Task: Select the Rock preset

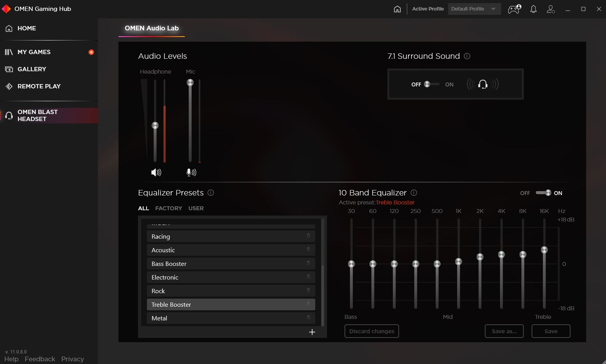Action: coord(231,291)
